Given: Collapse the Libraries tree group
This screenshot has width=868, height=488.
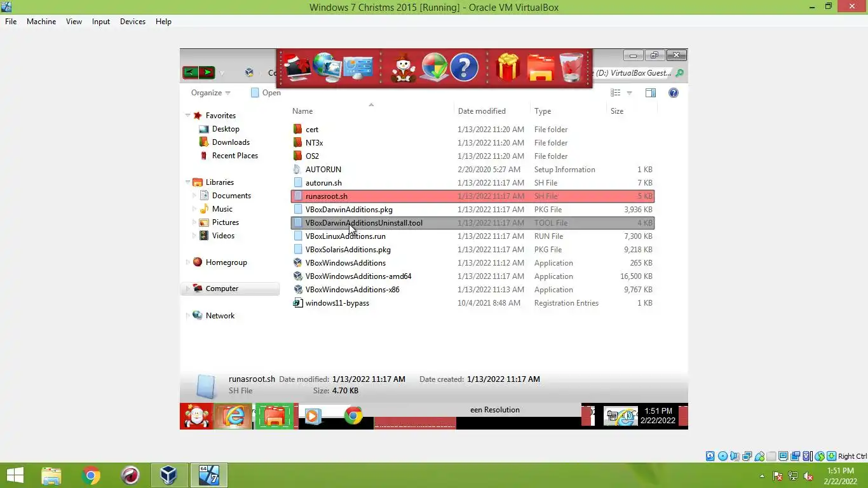Looking at the screenshot, I should [x=188, y=182].
